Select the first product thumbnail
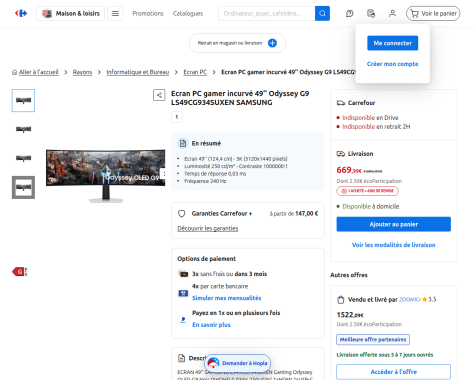Image resolution: width=475 pixels, height=380 pixels. click(23, 100)
